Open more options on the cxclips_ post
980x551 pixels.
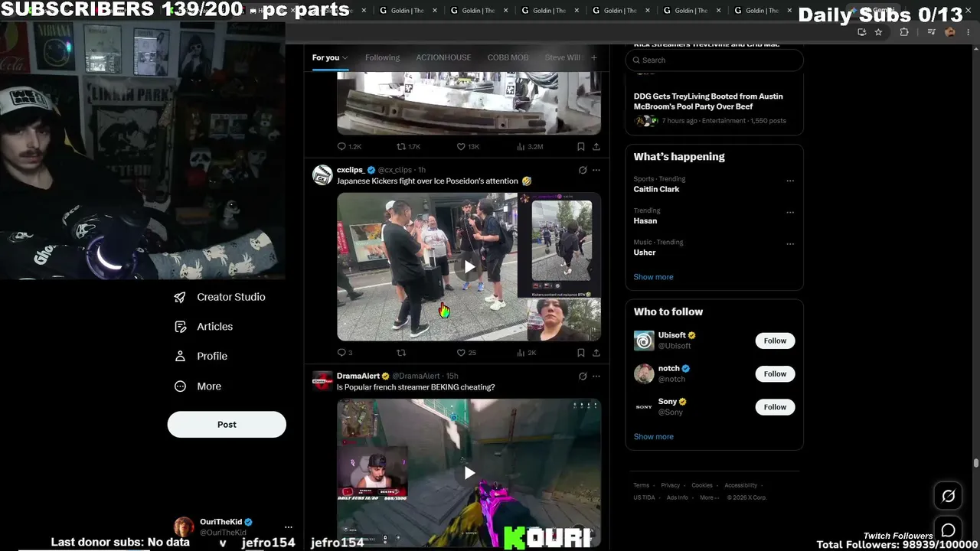596,170
